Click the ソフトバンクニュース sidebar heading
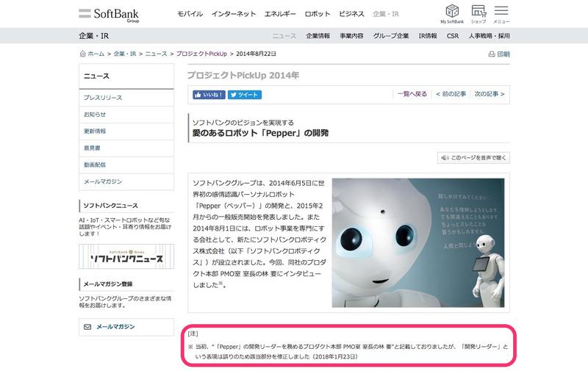This screenshot has height=371, width=588. click(x=111, y=206)
